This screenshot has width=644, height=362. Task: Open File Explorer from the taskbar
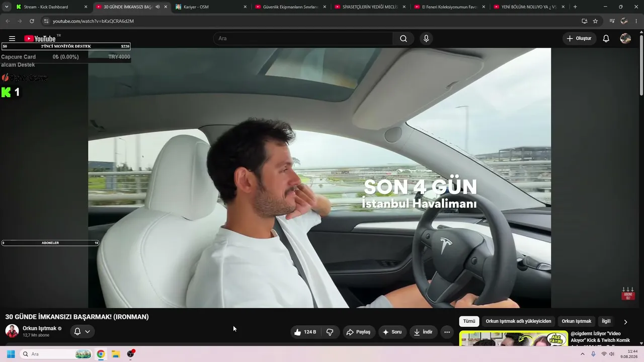[x=115, y=354]
